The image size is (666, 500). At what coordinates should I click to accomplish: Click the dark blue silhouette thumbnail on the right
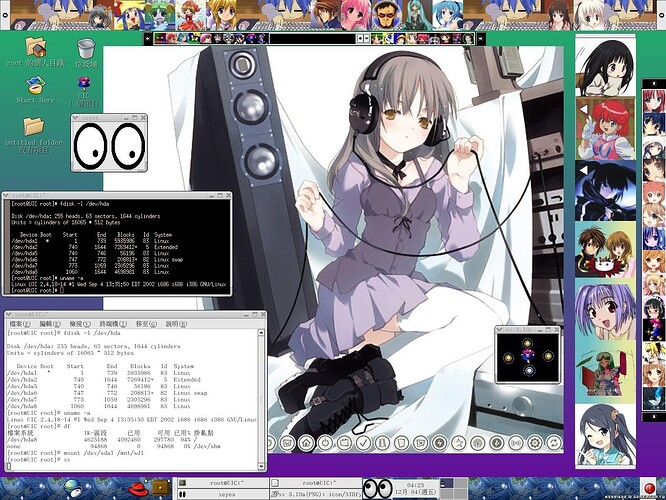coord(606,190)
